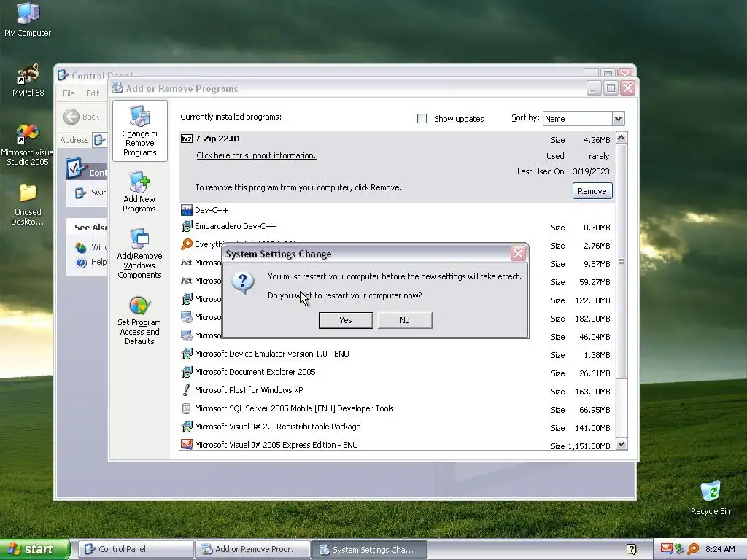Click the help question mark tray icon

click(631, 549)
